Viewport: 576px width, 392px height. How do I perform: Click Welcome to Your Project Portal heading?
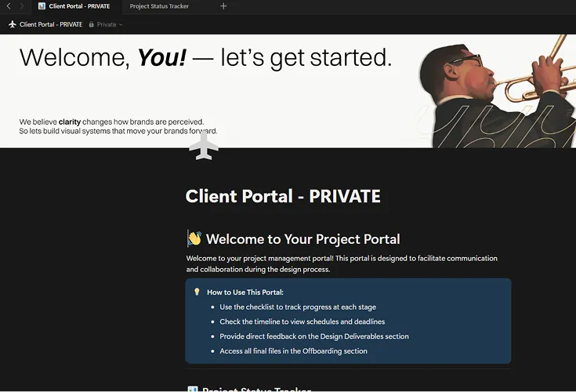tap(302, 239)
